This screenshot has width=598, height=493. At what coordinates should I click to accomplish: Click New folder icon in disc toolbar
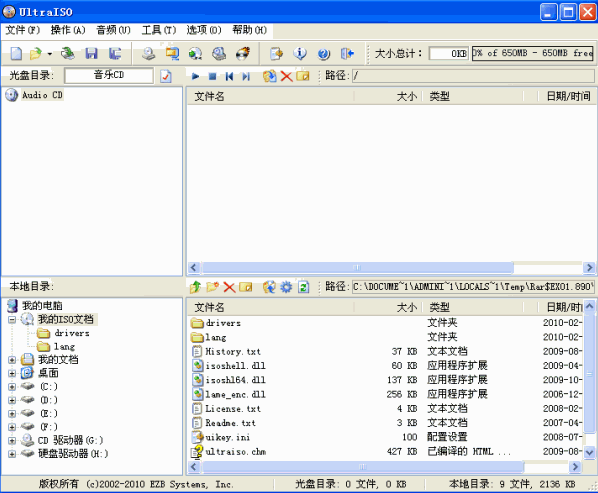tap(303, 76)
